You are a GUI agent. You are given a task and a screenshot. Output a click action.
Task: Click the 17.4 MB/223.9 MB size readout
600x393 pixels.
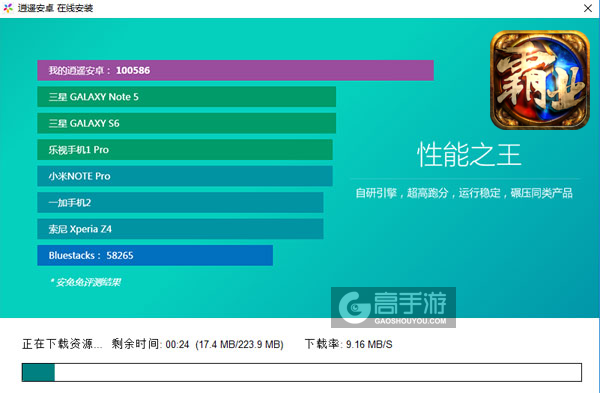(x=240, y=344)
